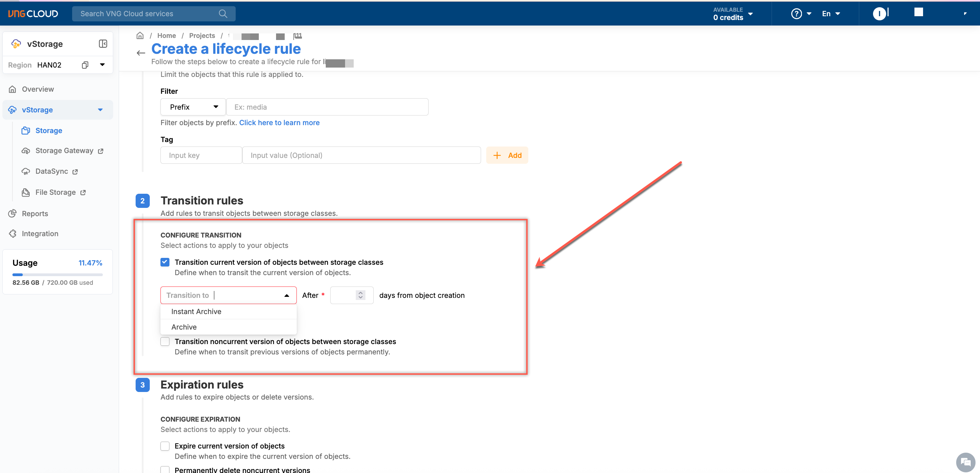This screenshot has width=980, height=473.
Task: Click the back arrow beside page title
Action: (x=141, y=53)
